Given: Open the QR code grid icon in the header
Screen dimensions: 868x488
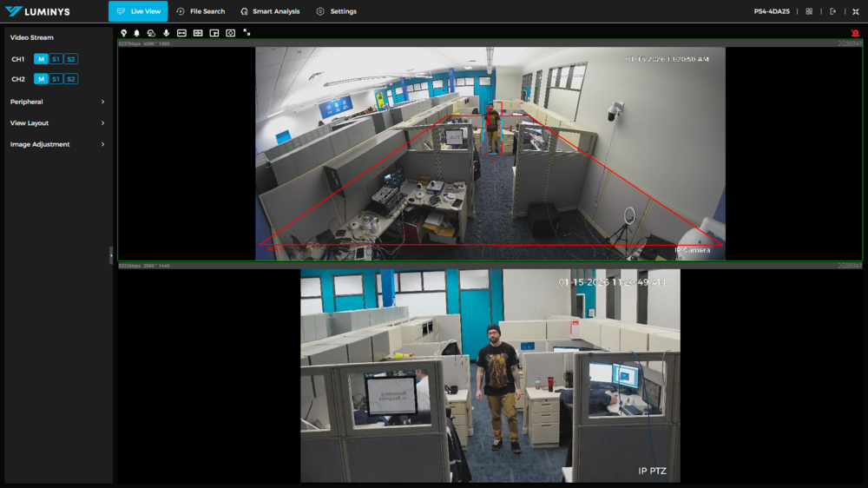Looking at the screenshot, I should pyautogui.click(x=809, y=11).
